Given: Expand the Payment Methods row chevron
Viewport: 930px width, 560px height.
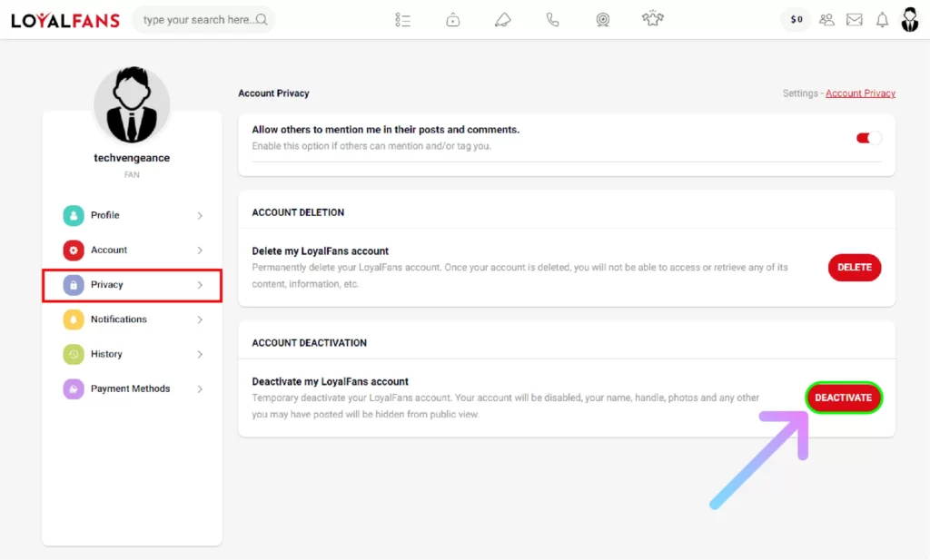Looking at the screenshot, I should [x=200, y=389].
